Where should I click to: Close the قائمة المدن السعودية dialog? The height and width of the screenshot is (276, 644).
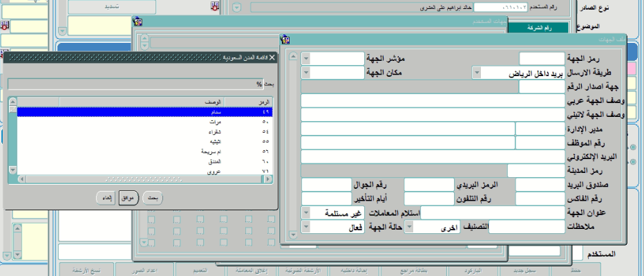coord(272,57)
